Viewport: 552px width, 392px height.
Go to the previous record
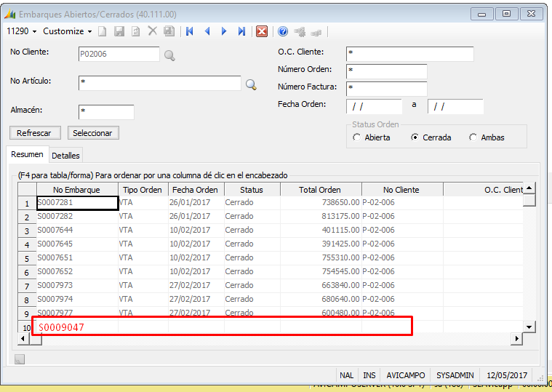(207, 31)
